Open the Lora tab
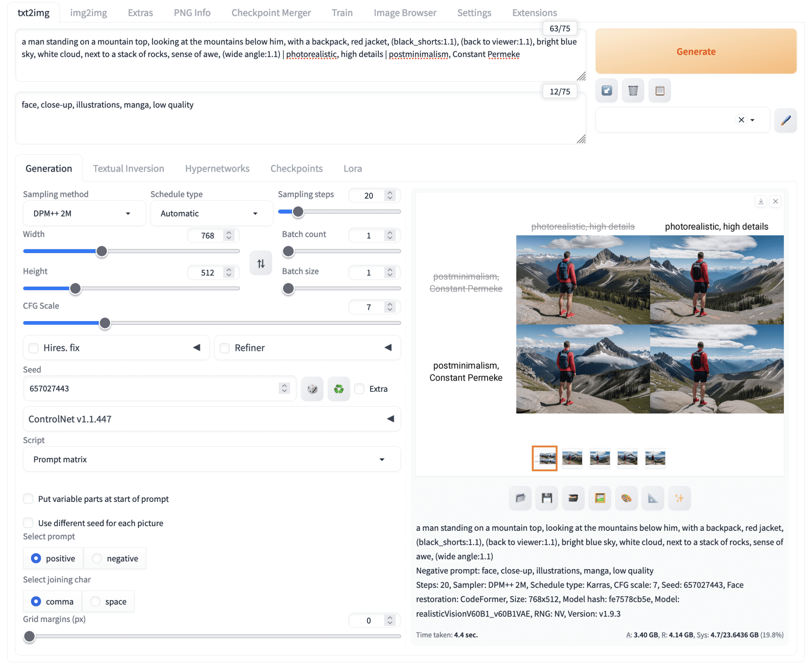 point(352,168)
